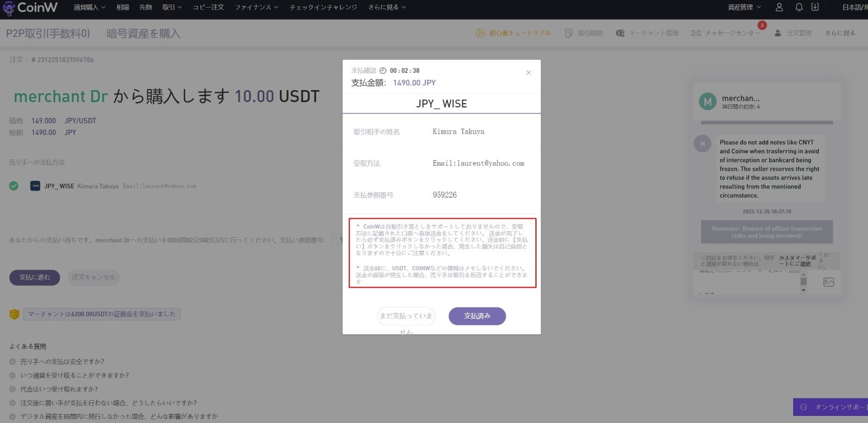Click the payment reference number 959226

445,195
